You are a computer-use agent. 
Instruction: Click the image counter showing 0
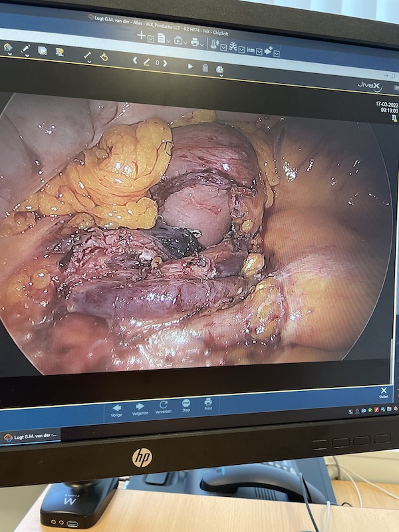(x=157, y=63)
